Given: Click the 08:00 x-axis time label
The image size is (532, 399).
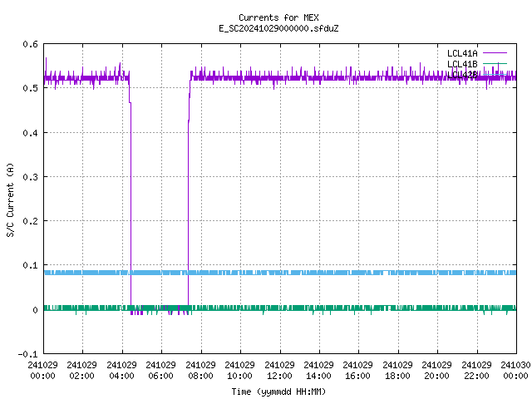Looking at the screenshot, I should point(200,376).
